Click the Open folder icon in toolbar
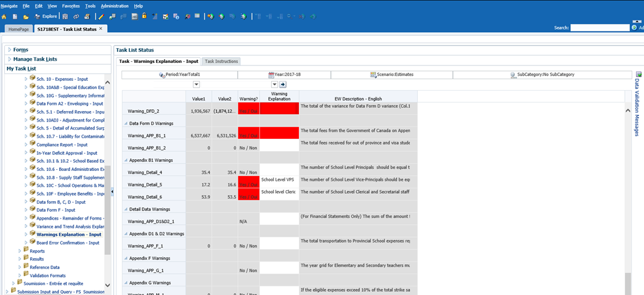The width and height of the screenshot is (644, 295). [26, 17]
